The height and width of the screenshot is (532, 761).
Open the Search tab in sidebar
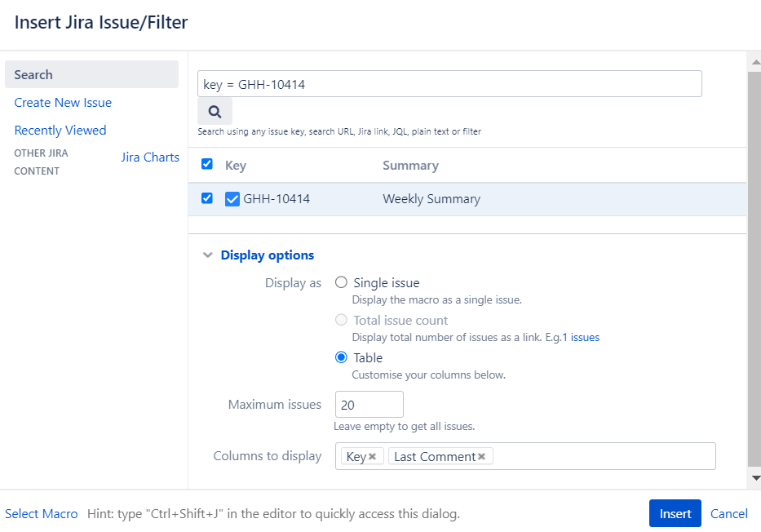pyautogui.click(x=91, y=74)
